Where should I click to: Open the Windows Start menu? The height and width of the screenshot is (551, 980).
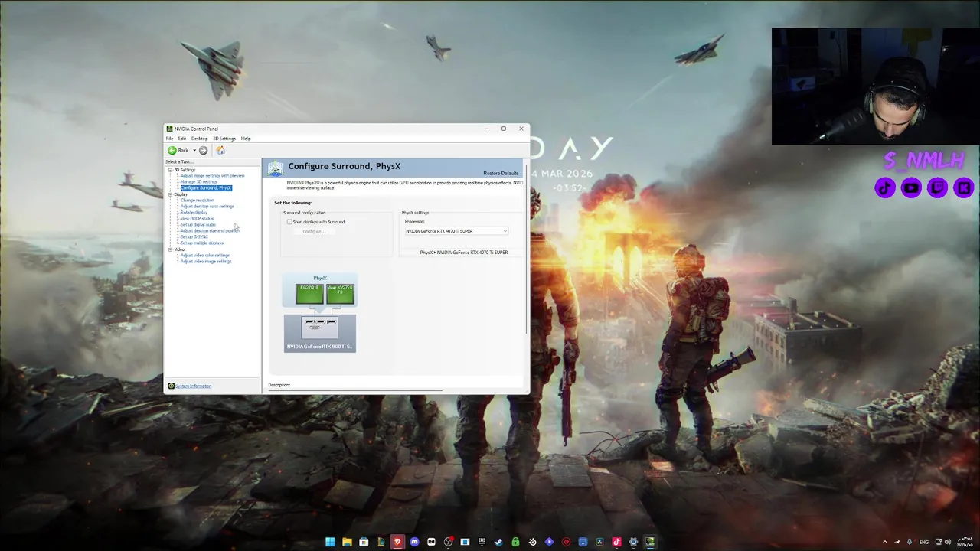pyautogui.click(x=330, y=542)
